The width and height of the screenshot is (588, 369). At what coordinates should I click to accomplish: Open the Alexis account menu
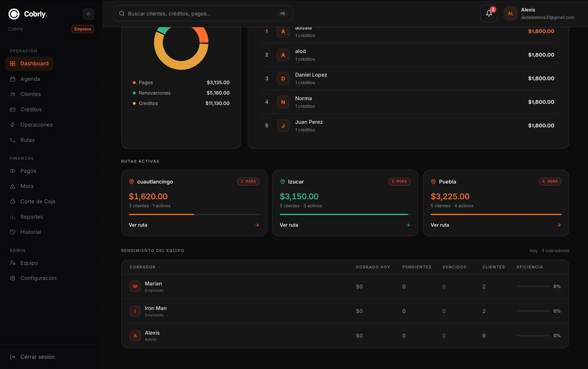tap(539, 14)
